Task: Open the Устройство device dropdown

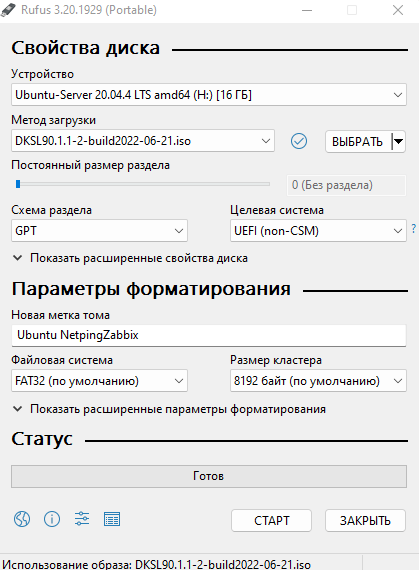Action: click(x=209, y=95)
